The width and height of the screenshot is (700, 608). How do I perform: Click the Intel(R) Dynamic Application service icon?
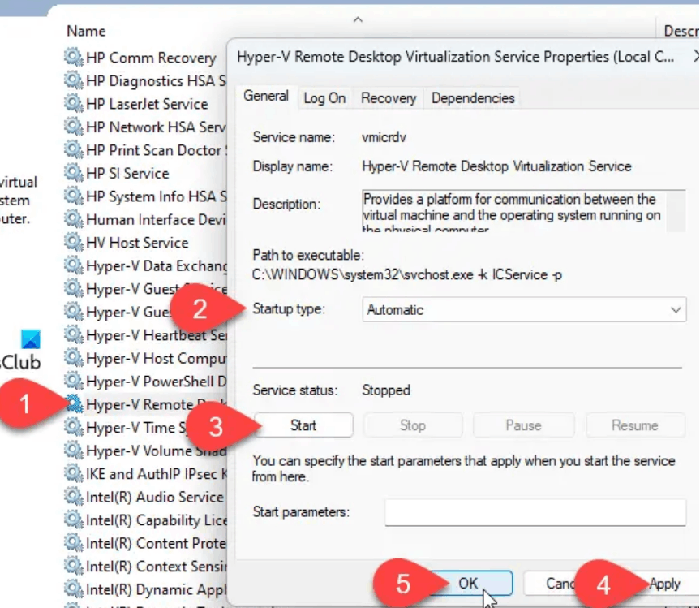[x=73, y=589]
